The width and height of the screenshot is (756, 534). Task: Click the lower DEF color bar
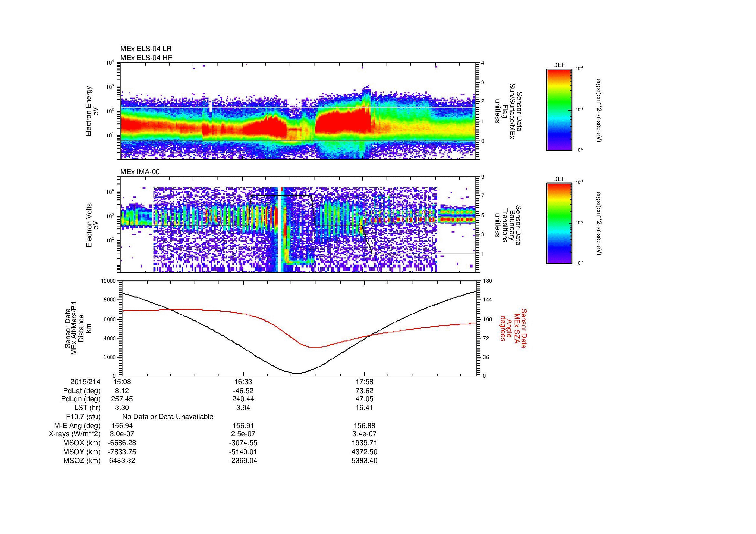pyautogui.click(x=559, y=224)
